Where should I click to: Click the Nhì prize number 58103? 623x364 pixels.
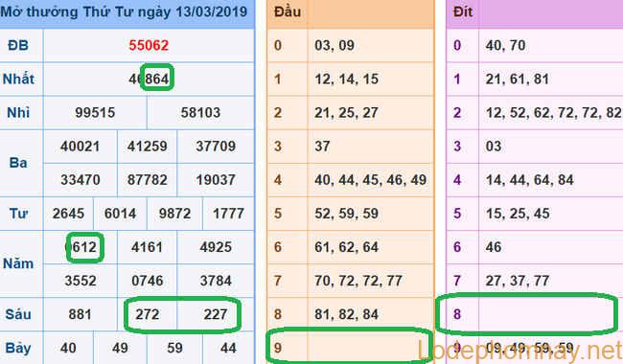(x=200, y=113)
